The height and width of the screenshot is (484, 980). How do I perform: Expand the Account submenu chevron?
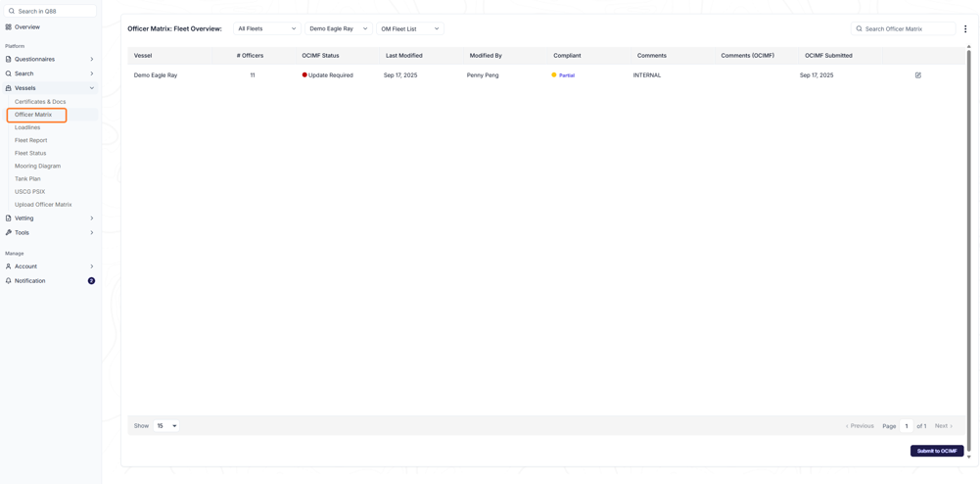pos(92,266)
